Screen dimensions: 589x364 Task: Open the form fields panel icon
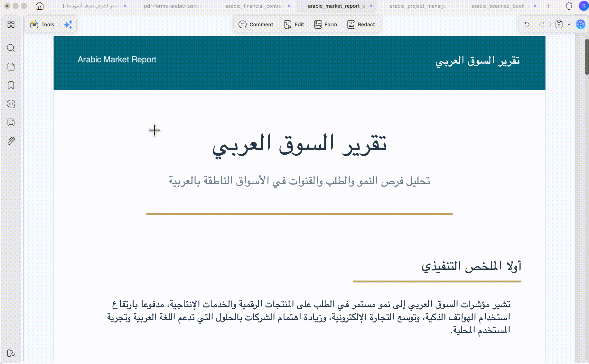tap(11, 123)
